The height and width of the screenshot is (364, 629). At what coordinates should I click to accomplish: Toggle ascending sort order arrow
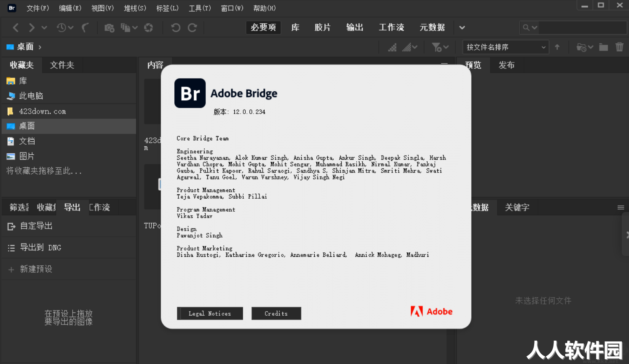pos(557,47)
